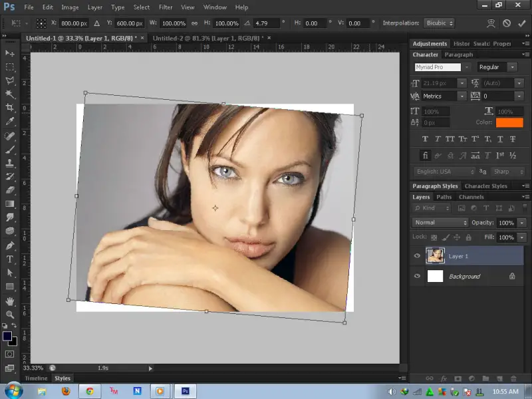Select the Hand tool
The width and height of the screenshot is (532, 399).
(x=10, y=301)
